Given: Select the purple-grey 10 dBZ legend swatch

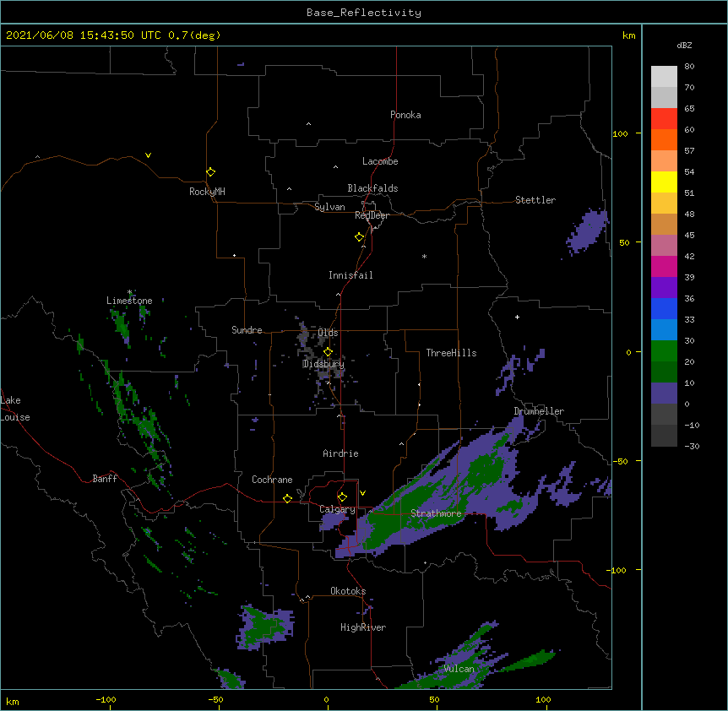Looking at the screenshot, I should click(x=664, y=393).
